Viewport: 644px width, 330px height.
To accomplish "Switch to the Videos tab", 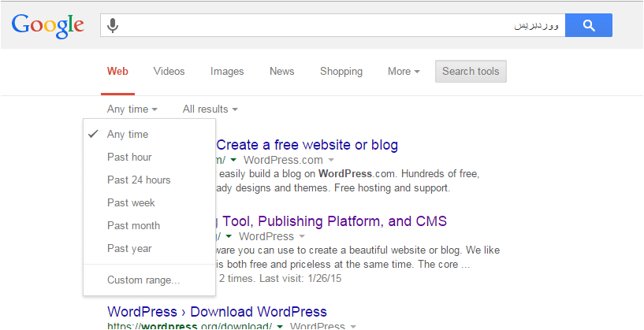I will pos(169,72).
